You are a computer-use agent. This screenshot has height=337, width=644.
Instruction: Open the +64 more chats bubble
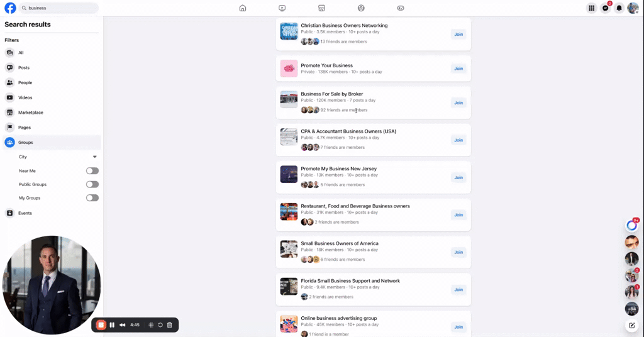coord(631,309)
